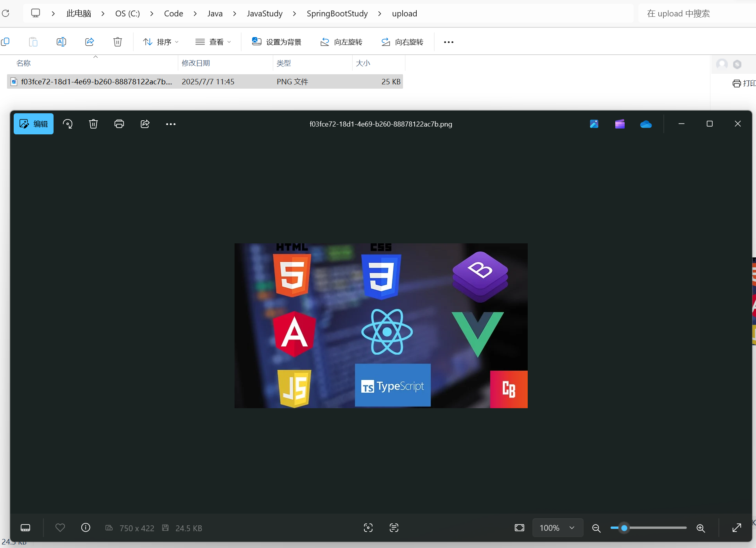Zoom in with the magnifier plus icon

pyautogui.click(x=700, y=528)
